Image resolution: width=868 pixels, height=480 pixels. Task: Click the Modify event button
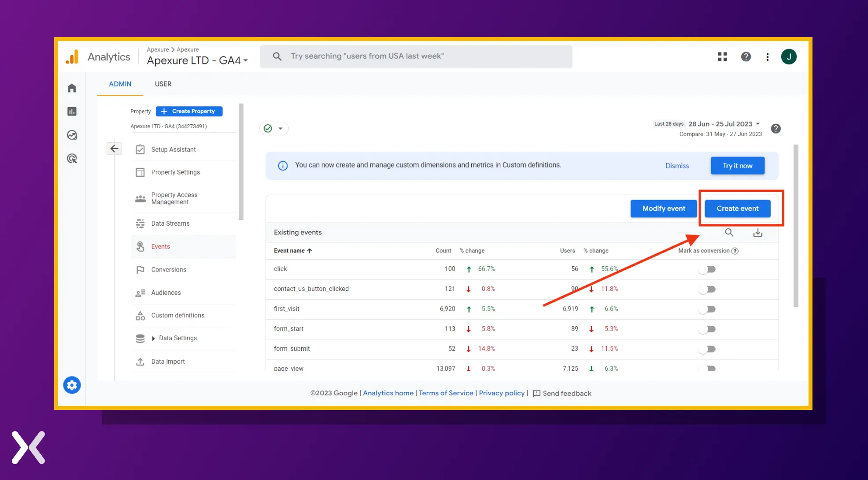664,208
